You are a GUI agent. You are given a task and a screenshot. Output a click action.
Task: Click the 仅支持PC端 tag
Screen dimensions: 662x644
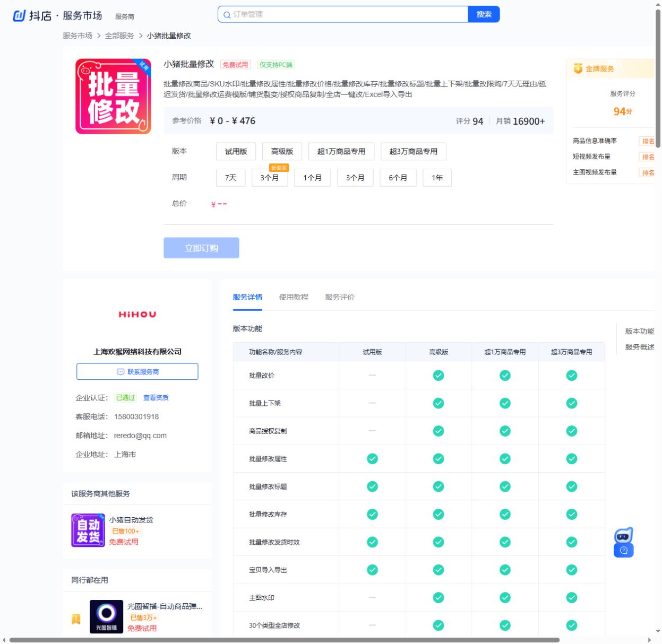[276, 65]
